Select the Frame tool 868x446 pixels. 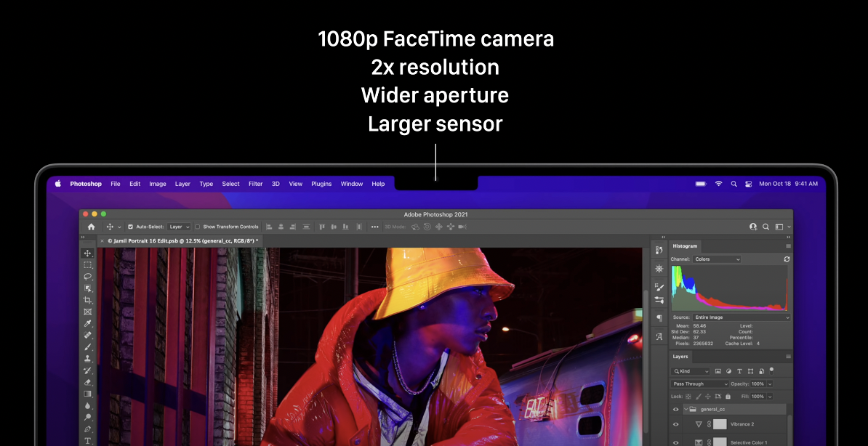coord(87,312)
